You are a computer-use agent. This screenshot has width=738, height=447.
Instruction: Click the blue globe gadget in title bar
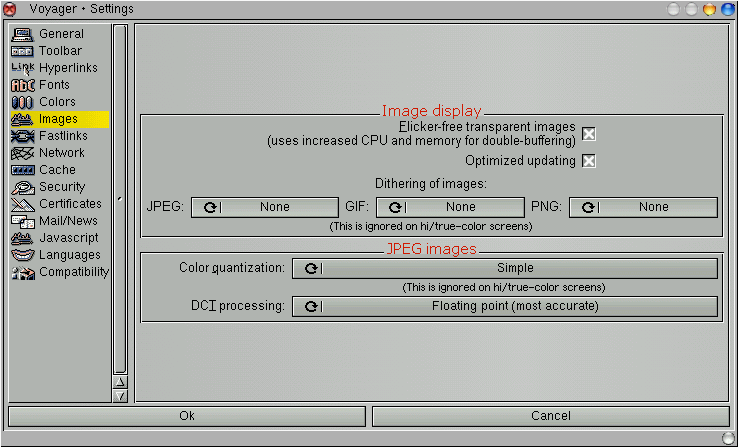point(728,9)
